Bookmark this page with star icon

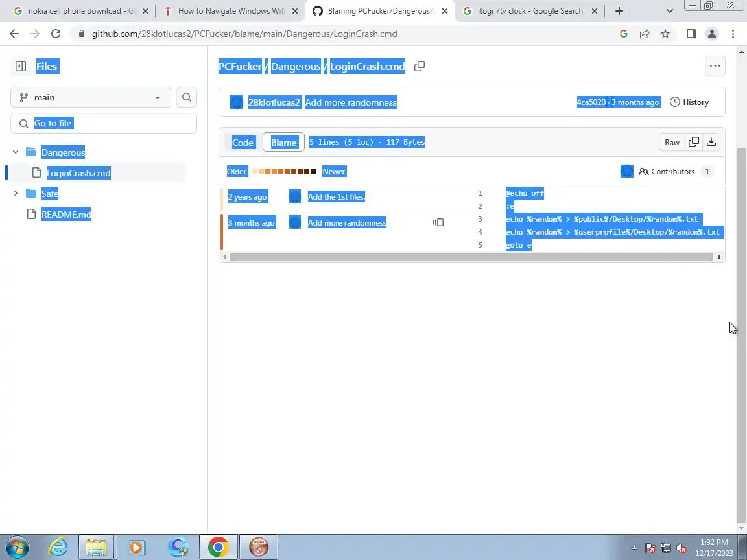point(665,34)
